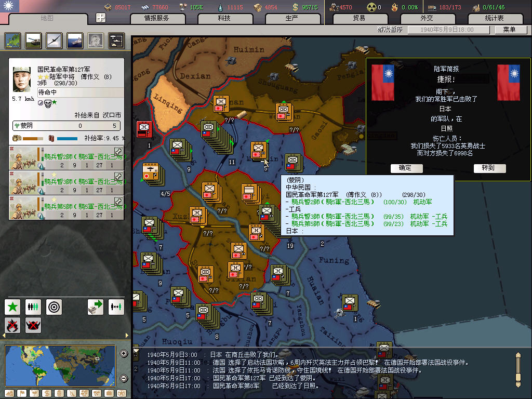532x399 pixels.
Task: Select the Chinese army stack numbered 11
Action: click(209, 130)
